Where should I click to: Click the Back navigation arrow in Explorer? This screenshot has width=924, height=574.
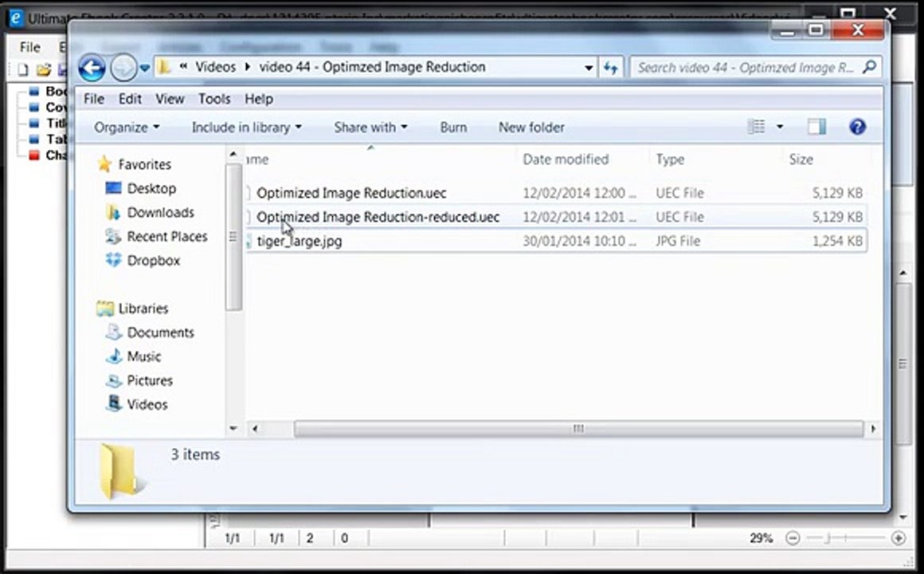click(92, 69)
